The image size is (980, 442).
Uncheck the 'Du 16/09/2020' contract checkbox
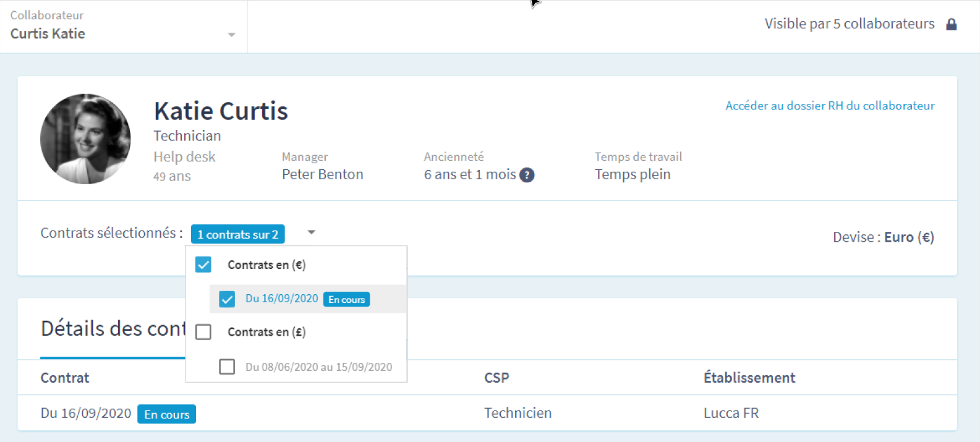(227, 299)
